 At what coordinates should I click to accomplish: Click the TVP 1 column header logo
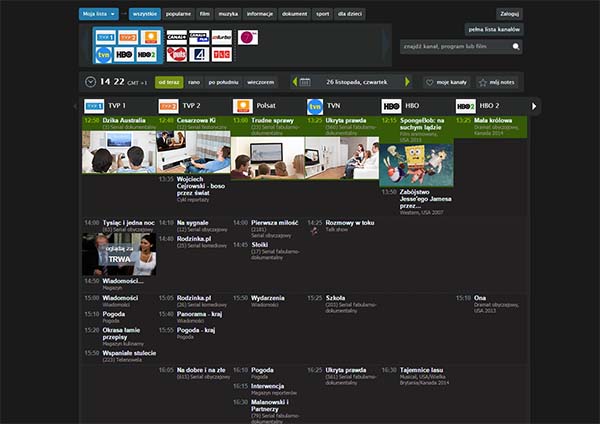94,106
